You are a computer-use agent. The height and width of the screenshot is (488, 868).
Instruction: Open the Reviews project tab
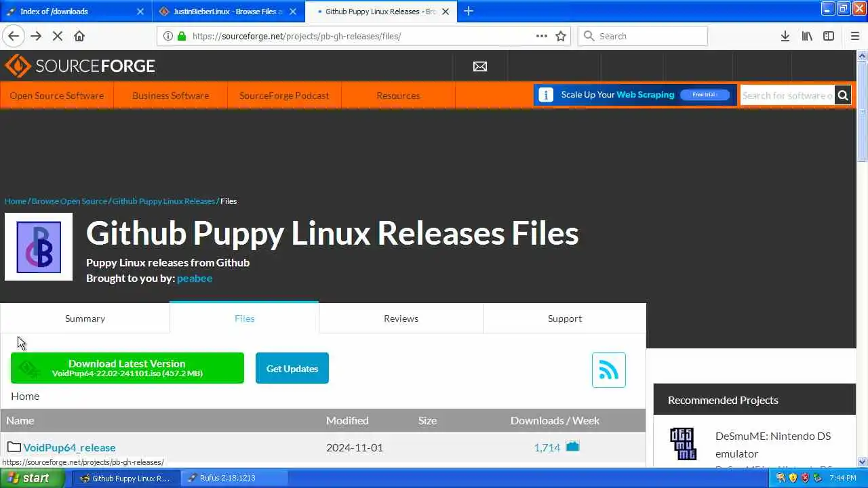[401, 319]
